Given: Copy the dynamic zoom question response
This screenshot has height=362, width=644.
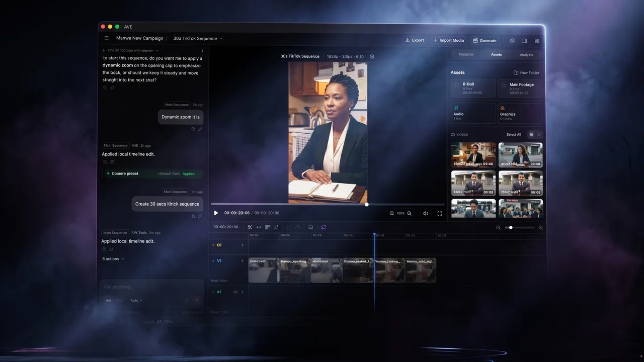Looking at the screenshot, I should [105, 87].
